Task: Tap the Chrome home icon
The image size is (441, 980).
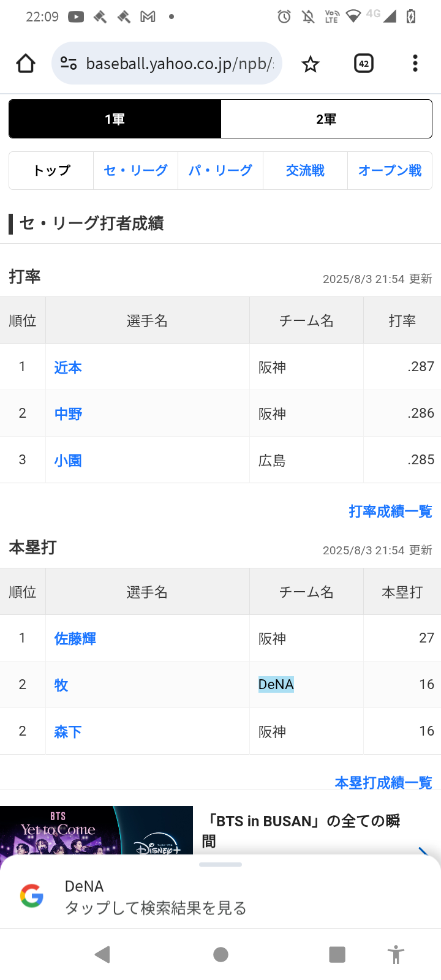Action: tap(25, 63)
